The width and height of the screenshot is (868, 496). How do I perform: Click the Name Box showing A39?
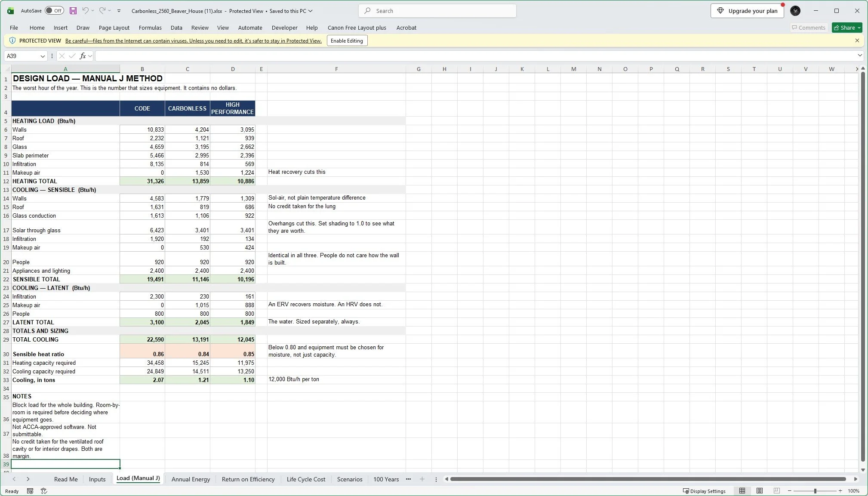pyautogui.click(x=22, y=56)
